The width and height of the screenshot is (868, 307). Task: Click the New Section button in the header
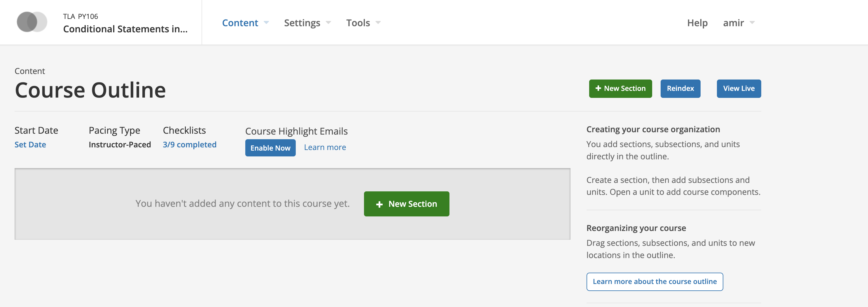point(620,89)
